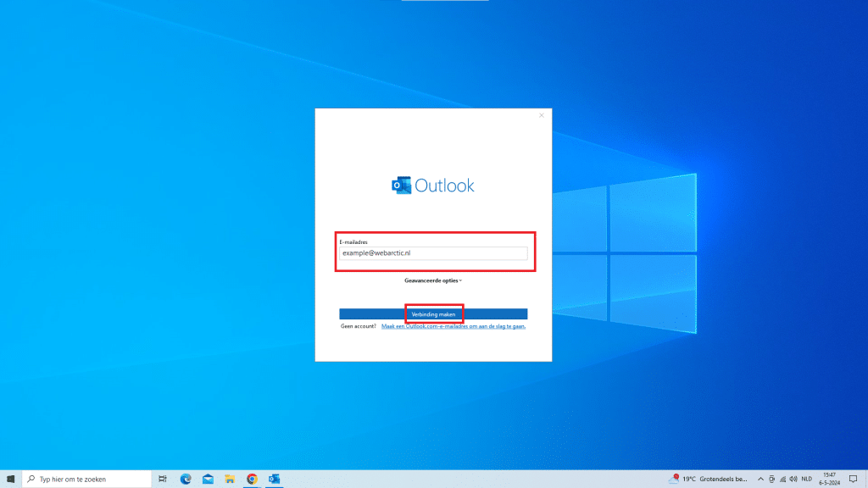The height and width of the screenshot is (488, 868).
Task: Open the Mail app in taskbar
Action: 208,479
